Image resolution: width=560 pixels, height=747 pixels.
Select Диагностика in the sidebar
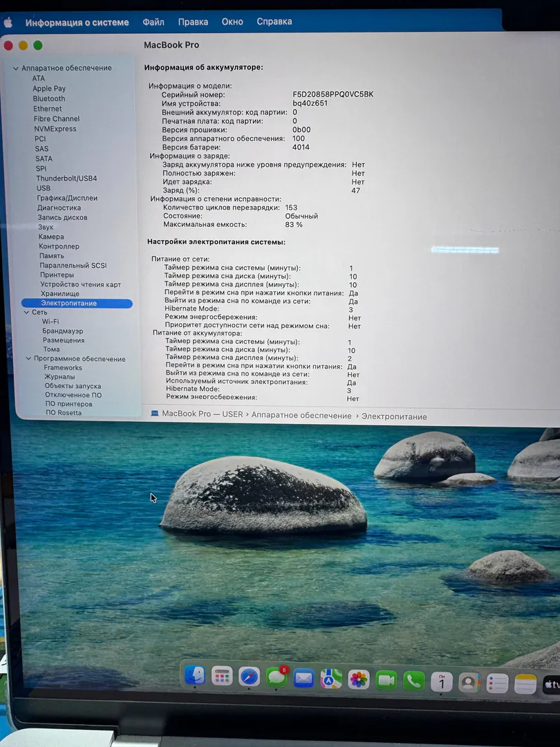point(59,207)
